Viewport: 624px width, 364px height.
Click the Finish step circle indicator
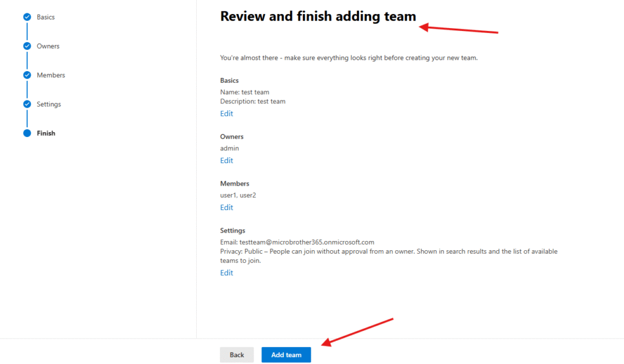(x=27, y=133)
